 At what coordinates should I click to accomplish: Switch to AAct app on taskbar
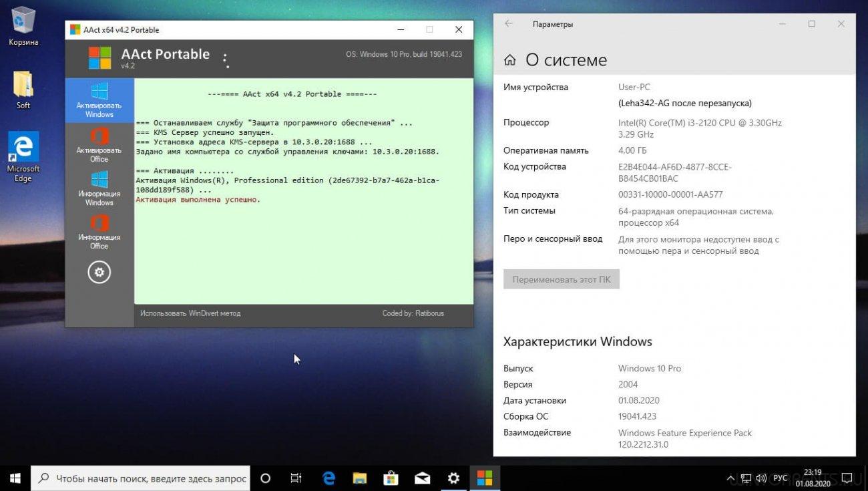click(x=485, y=478)
